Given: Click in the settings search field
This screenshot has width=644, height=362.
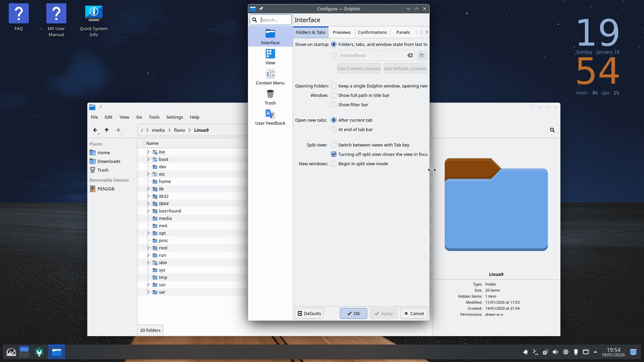Looking at the screenshot, I should (x=275, y=20).
